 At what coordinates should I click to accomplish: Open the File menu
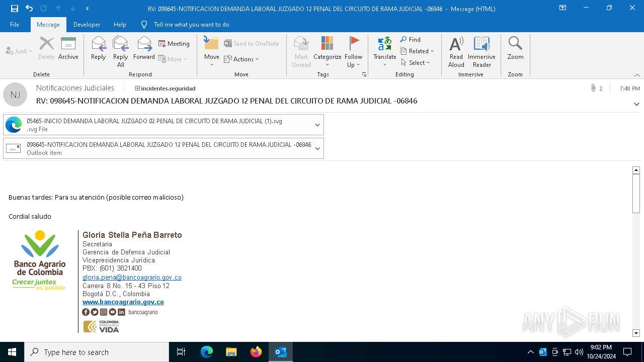point(15,24)
